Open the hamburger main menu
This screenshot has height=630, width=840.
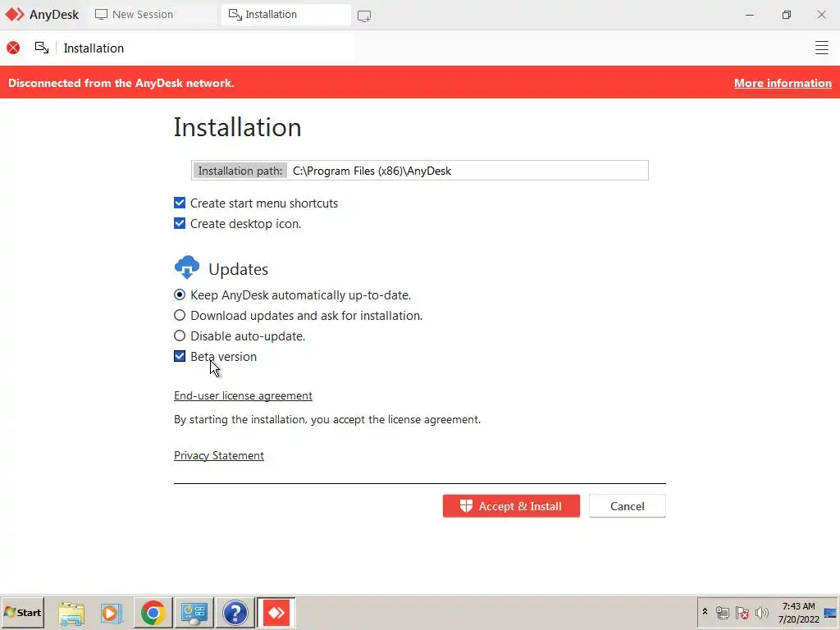pyautogui.click(x=821, y=48)
